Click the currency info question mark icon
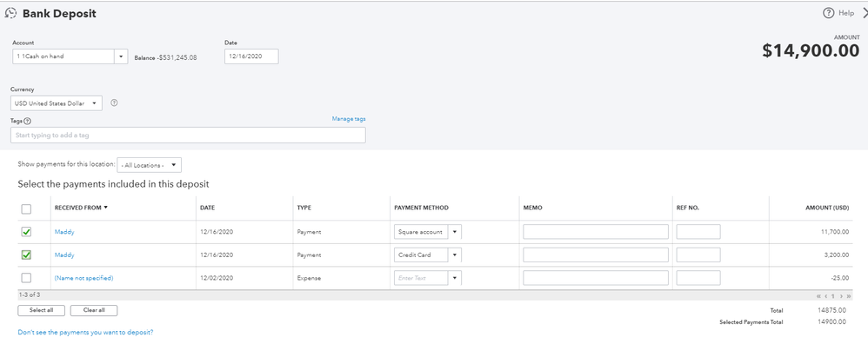This screenshot has height=344, width=868. [x=114, y=103]
